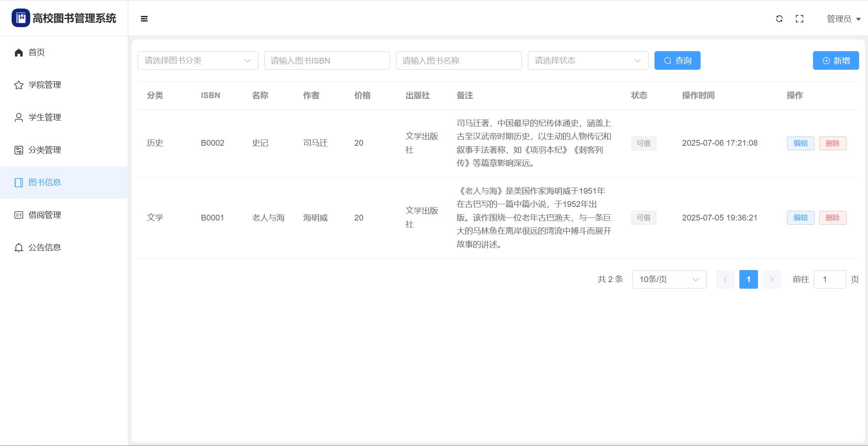Expand the 请选择状态 dropdown
The height and width of the screenshot is (446, 868).
588,60
